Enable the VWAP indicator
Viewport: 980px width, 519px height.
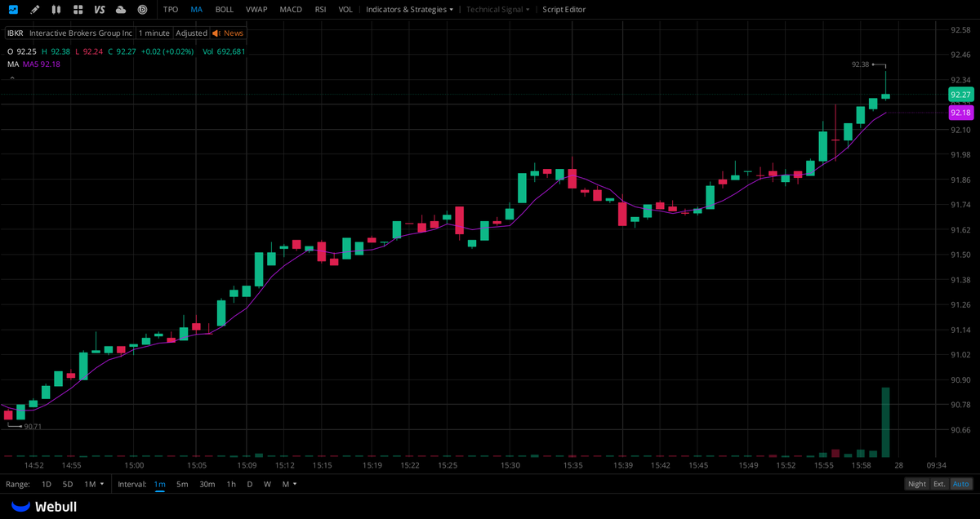[x=256, y=10]
